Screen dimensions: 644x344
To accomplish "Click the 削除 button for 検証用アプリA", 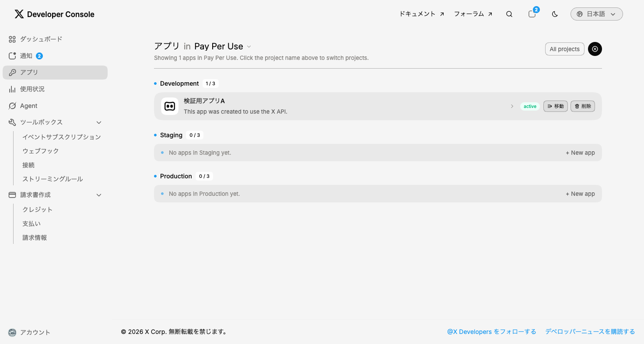I will click(583, 106).
